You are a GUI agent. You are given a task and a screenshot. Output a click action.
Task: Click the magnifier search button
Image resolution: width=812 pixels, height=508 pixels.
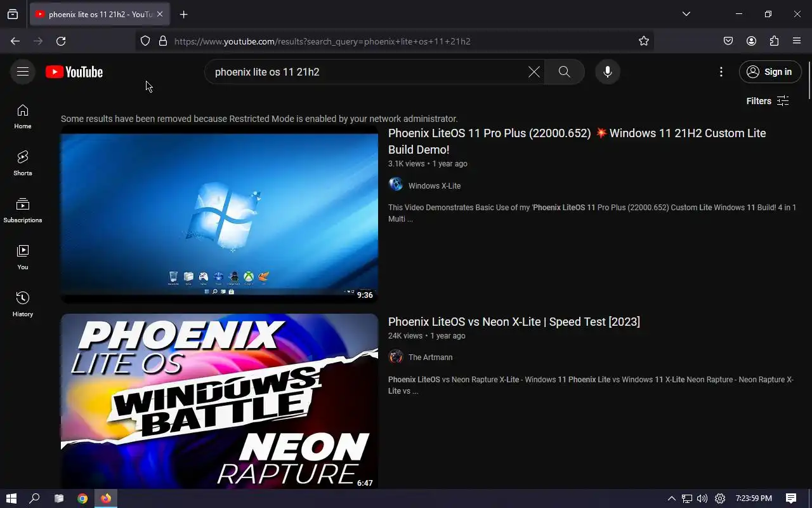[x=565, y=72]
